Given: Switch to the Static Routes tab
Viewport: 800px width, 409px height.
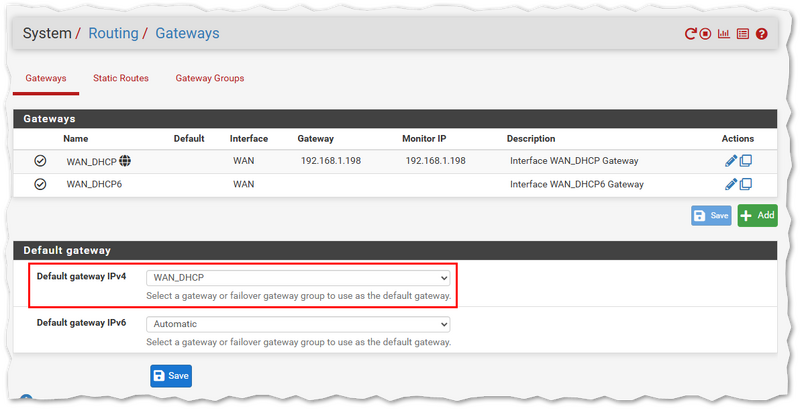Looking at the screenshot, I should coord(121,78).
